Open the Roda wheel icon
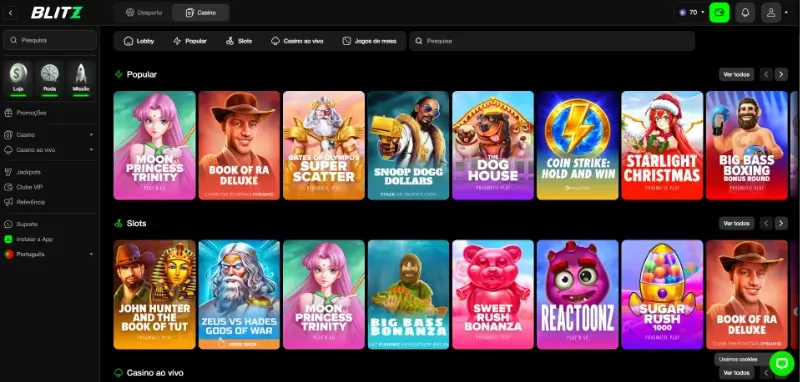The width and height of the screenshot is (800, 382). pos(49,79)
